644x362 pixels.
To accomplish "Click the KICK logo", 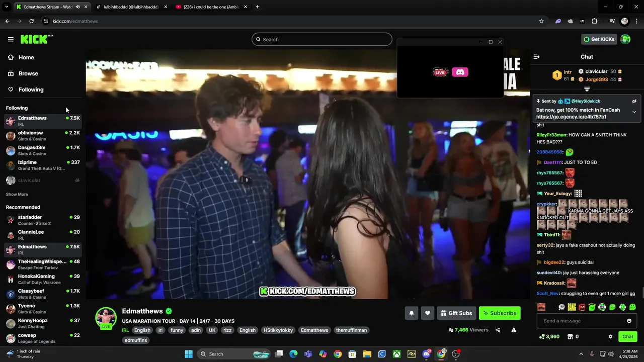I will [x=36, y=39].
